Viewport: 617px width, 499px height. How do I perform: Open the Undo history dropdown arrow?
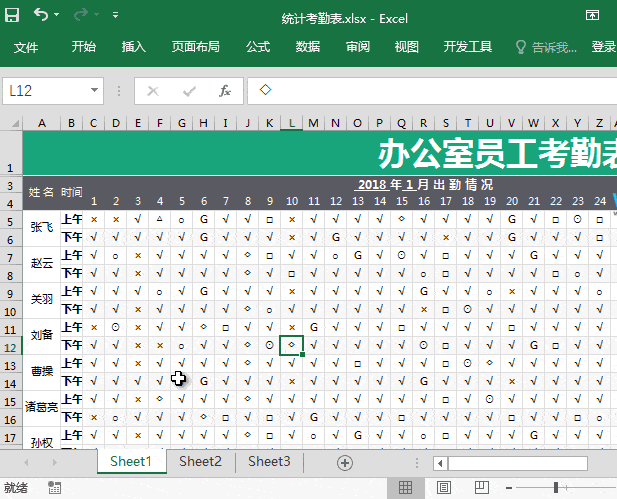click(x=57, y=16)
